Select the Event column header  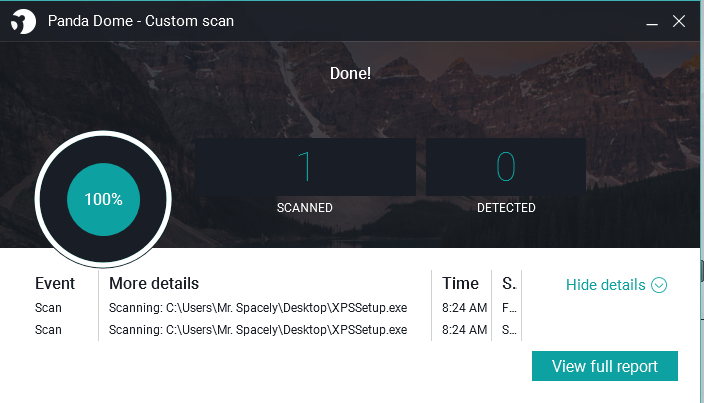pyautogui.click(x=55, y=284)
